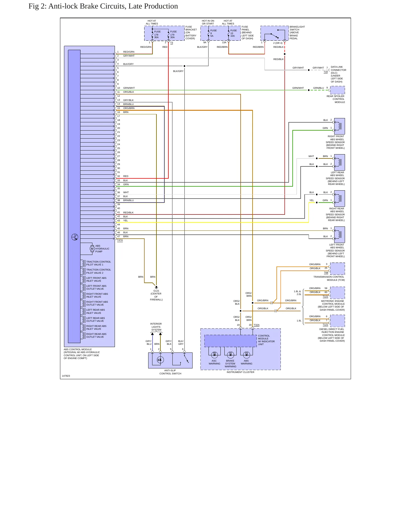The image size is (411, 532).
Task: Click the ASC warning lamp symbol
Action: coord(214,355)
